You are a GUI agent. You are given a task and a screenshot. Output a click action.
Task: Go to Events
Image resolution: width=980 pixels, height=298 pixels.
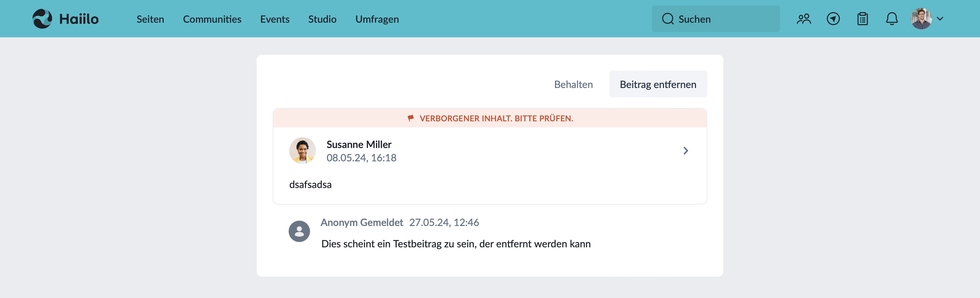275,19
